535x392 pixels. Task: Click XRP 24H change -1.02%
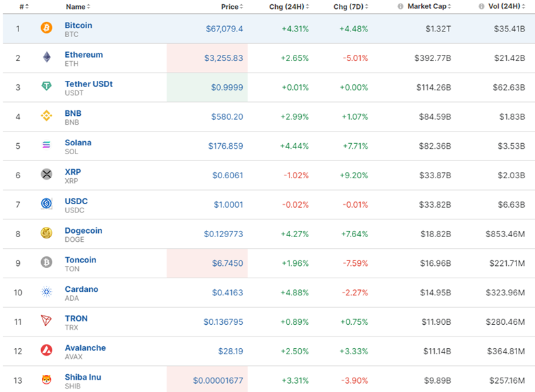click(x=296, y=175)
